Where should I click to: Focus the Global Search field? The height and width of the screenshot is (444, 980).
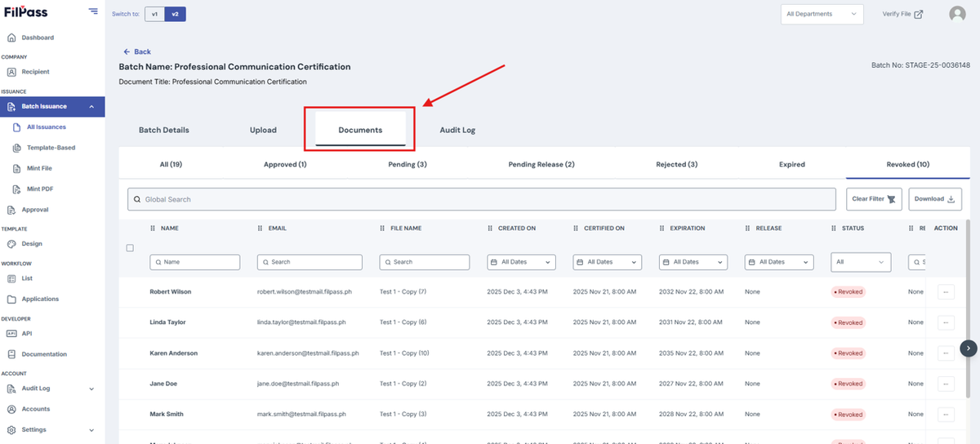click(482, 199)
